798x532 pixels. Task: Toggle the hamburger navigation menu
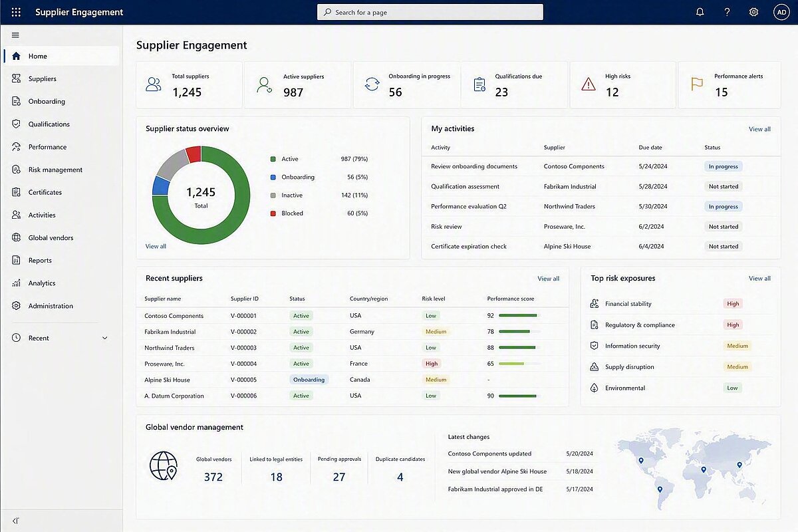tap(15, 35)
